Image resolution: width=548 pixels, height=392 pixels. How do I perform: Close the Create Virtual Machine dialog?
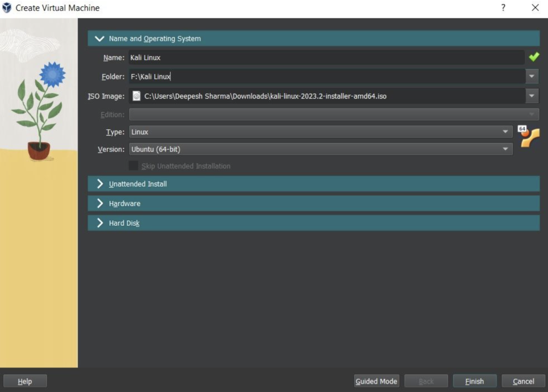point(535,8)
